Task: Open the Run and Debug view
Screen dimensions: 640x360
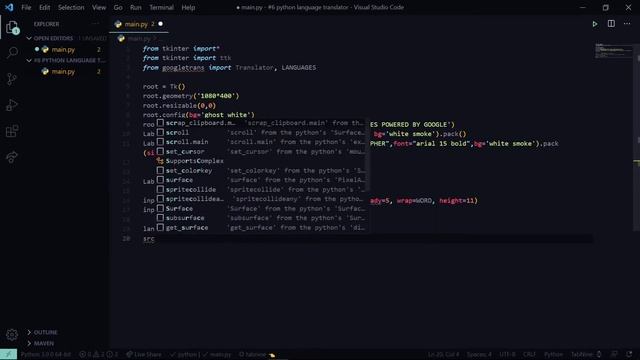Action: click(x=12, y=105)
